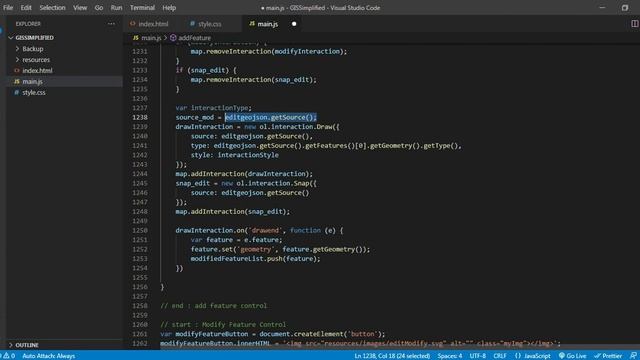The image size is (640, 360).
Task: Click 'map.addInteraction(drawInteraction);' line
Action: click(x=244, y=174)
